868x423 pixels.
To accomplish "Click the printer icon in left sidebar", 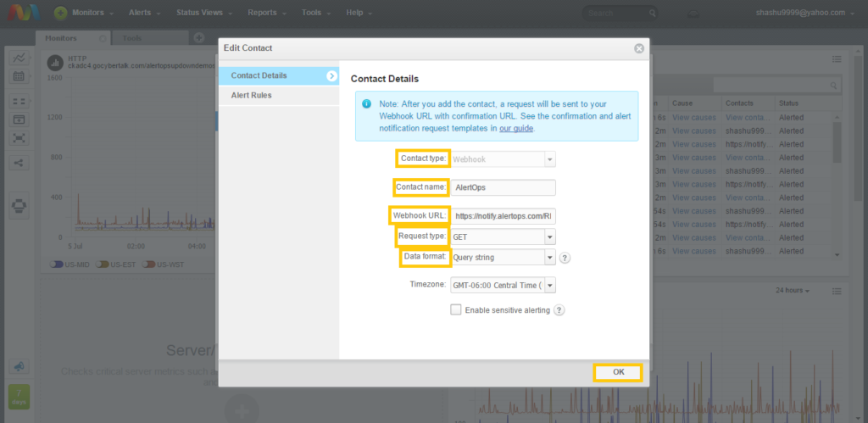I will point(19,206).
